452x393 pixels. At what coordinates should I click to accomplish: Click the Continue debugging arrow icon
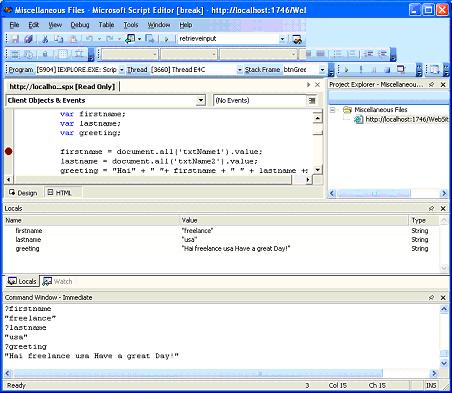346,70
